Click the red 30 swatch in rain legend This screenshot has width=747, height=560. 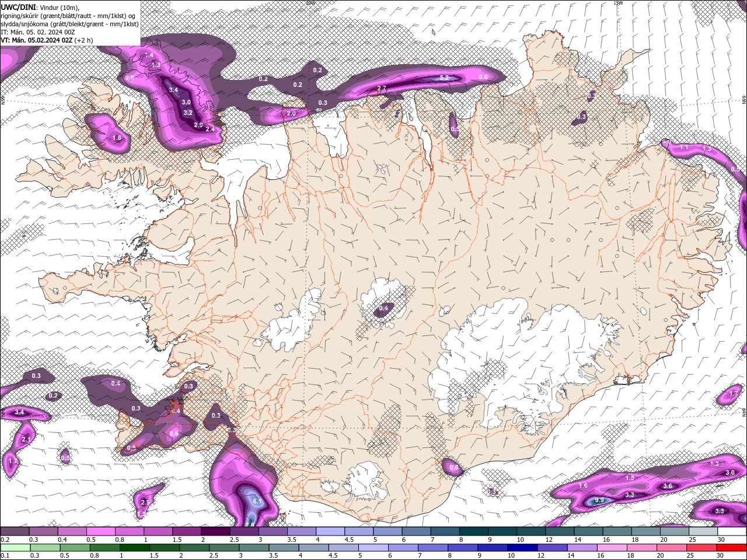point(731,547)
